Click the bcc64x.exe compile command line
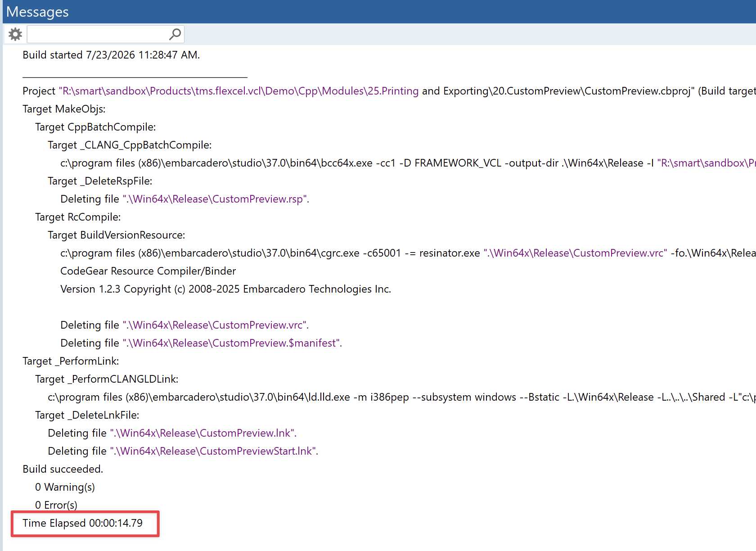The image size is (756, 551). (x=408, y=163)
